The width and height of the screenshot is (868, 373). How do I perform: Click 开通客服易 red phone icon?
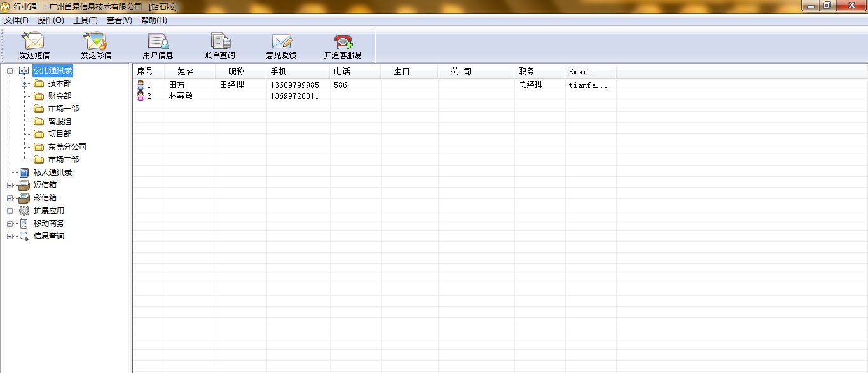(x=343, y=41)
